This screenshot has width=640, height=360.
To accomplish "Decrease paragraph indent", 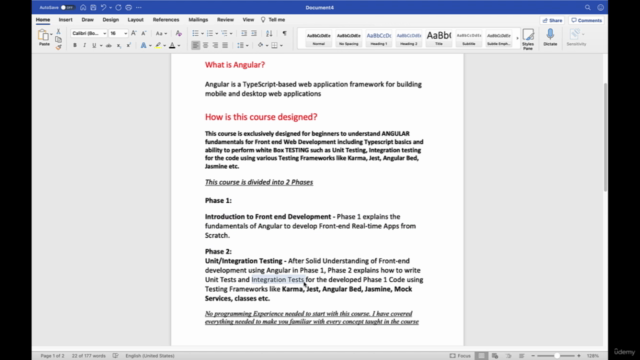I will pyautogui.click(x=244, y=33).
